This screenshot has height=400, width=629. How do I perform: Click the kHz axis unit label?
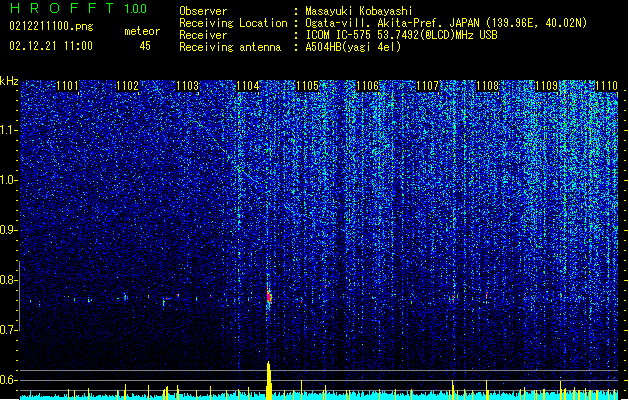coord(9,81)
